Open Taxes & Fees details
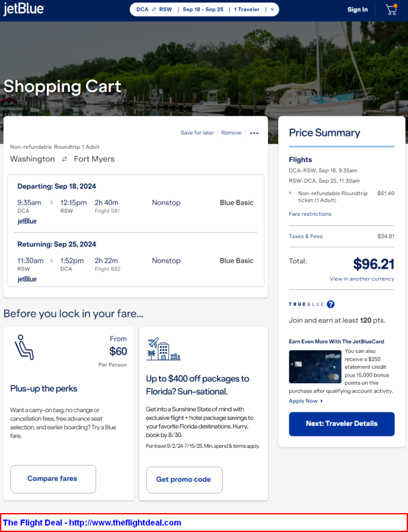 [306, 236]
